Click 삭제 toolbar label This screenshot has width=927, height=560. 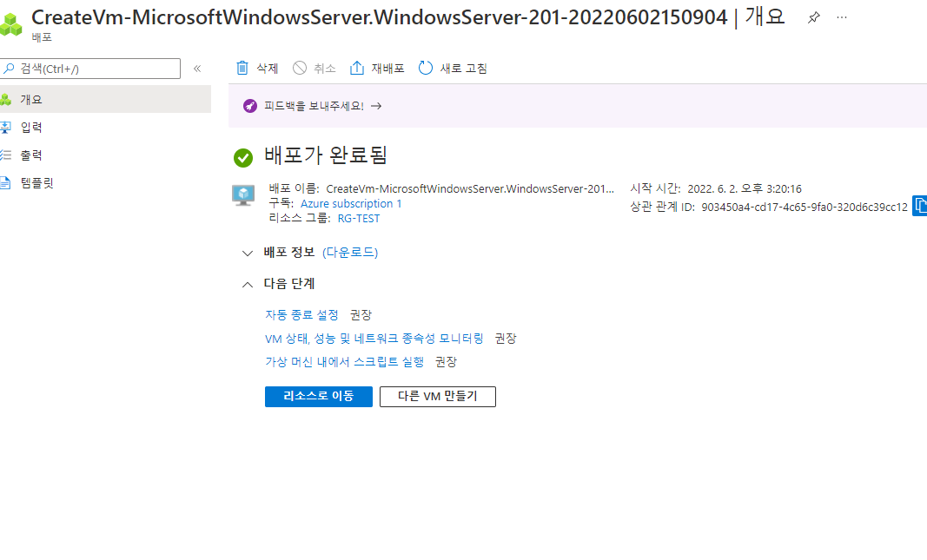268,69
